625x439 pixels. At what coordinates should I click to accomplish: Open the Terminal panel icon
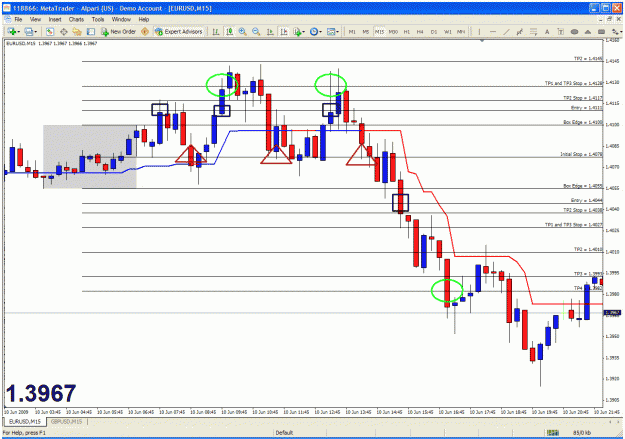[x=91, y=31]
